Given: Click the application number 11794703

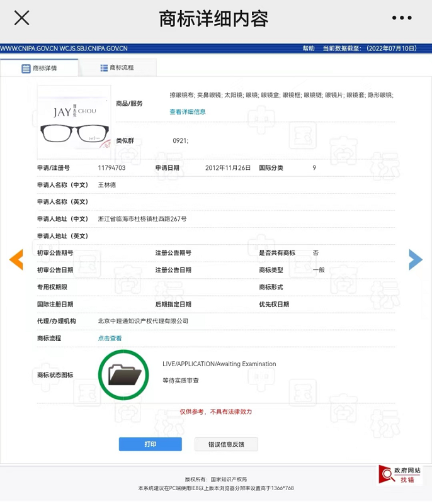Looking at the screenshot, I should point(111,168).
